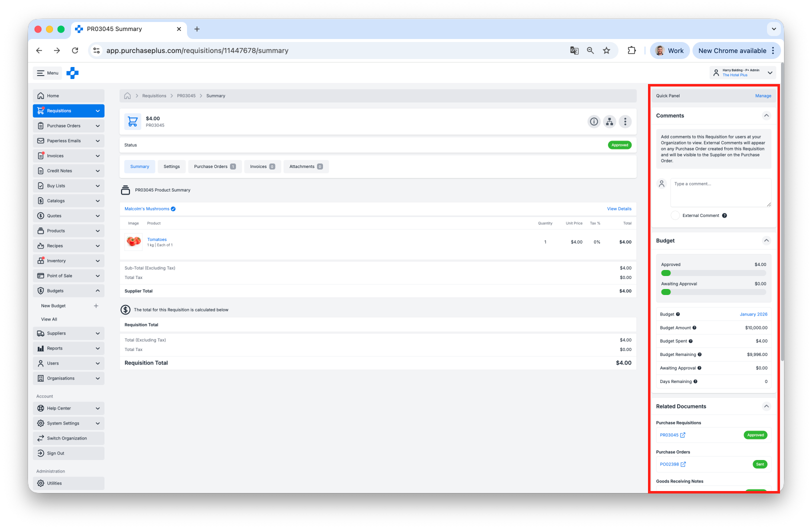Click the home breadcrumb icon
The width and height of the screenshot is (812, 530).
[x=127, y=96]
